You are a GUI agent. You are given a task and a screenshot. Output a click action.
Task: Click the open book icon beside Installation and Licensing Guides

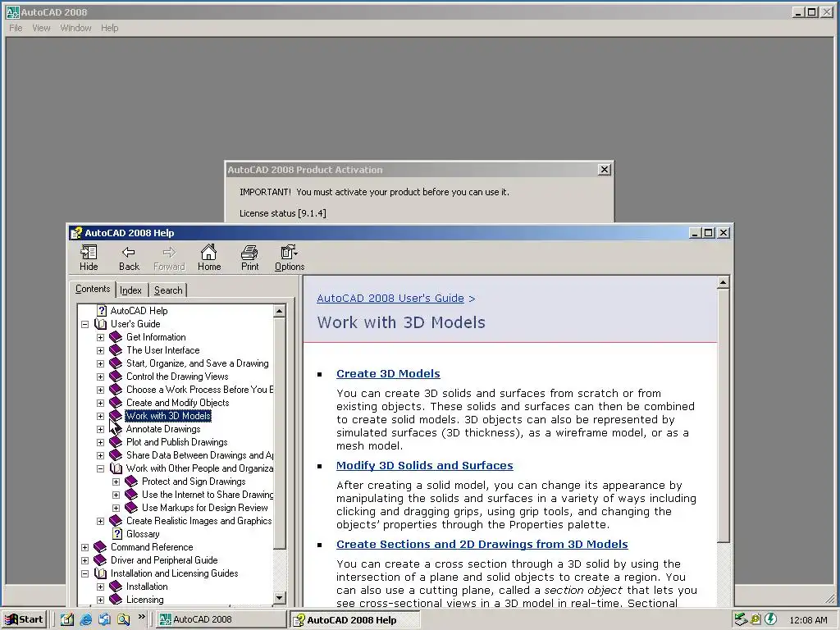click(x=100, y=573)
